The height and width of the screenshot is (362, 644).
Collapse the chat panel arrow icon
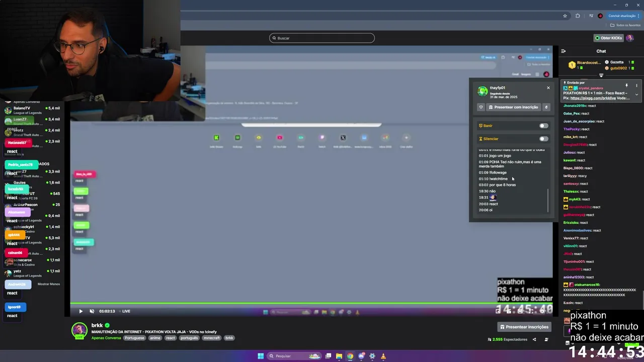(563, 51)
